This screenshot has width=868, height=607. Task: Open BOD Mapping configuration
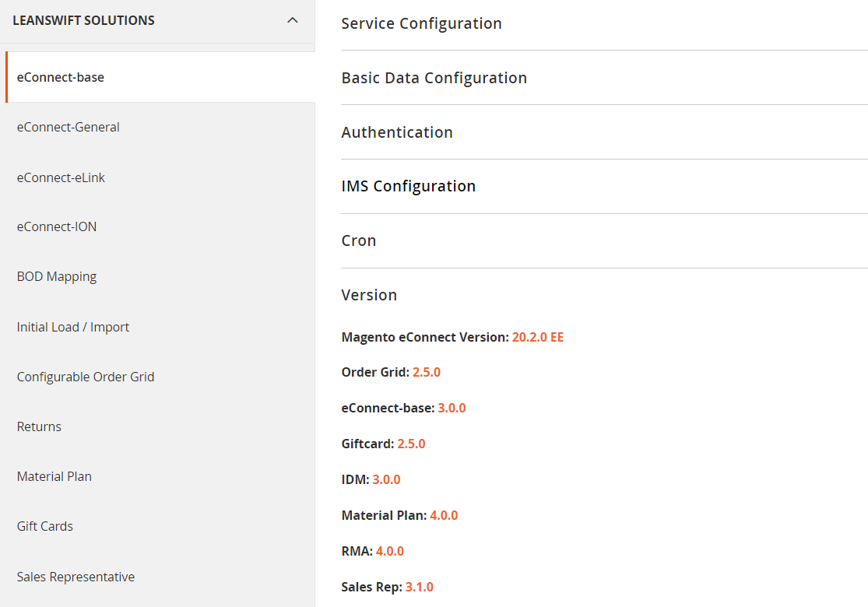coord(57,276)
